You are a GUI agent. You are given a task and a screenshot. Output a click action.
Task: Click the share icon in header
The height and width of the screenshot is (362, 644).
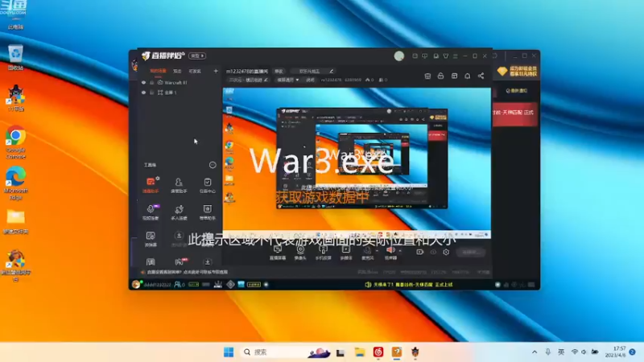pyautogui.click(x=481, y=76)
